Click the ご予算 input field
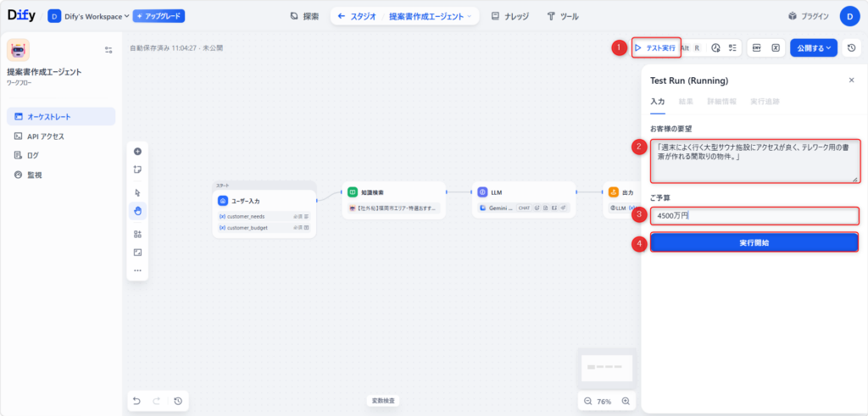Viewport: 868px width, 416px height. click(x=754, y=215)
